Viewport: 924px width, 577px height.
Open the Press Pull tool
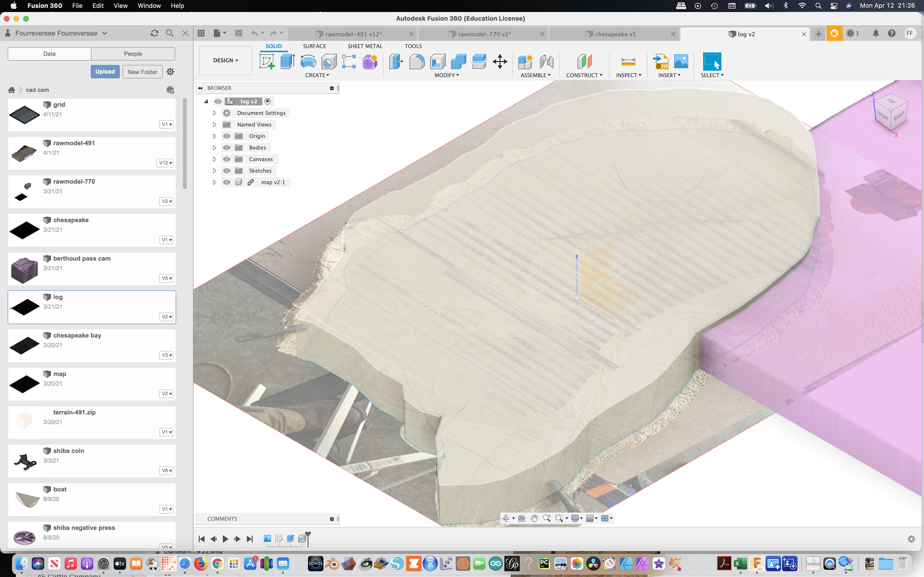(396, 62)
